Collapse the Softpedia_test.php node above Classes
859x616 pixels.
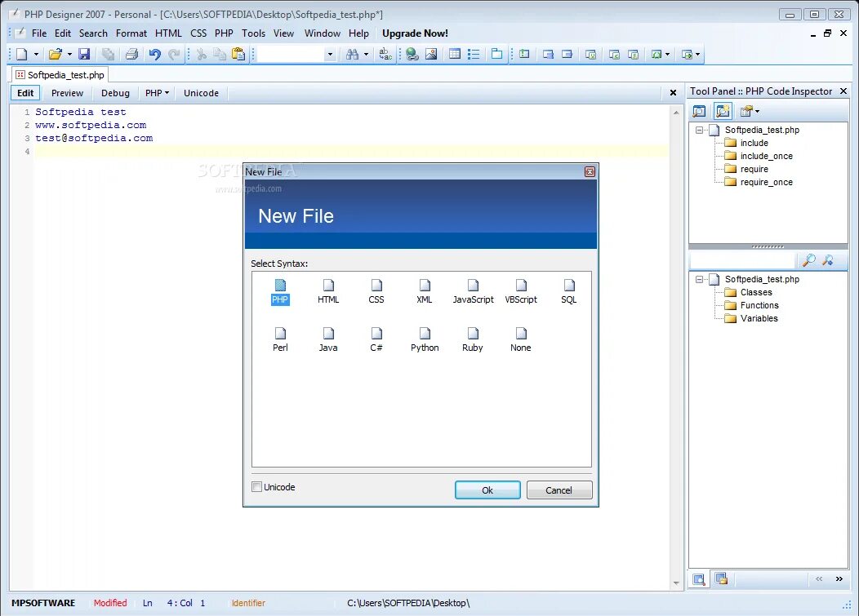coord(700,280)
